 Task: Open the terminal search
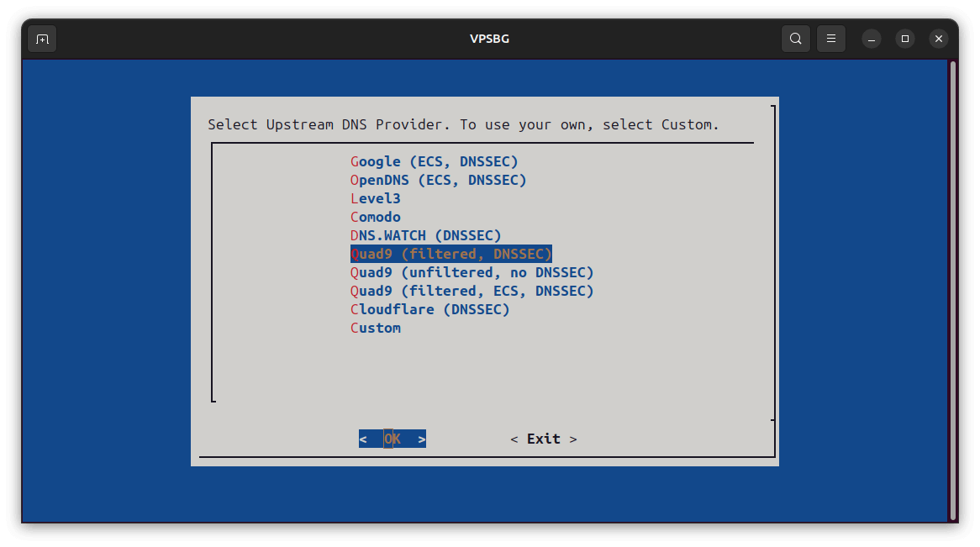[x=796, y=39]
